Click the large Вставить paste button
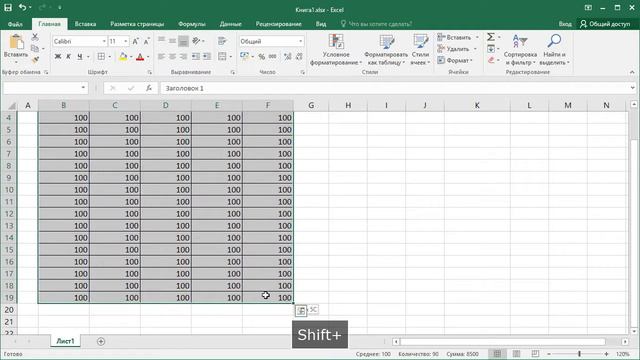640x360 pixels. click(x=16, y=48)
